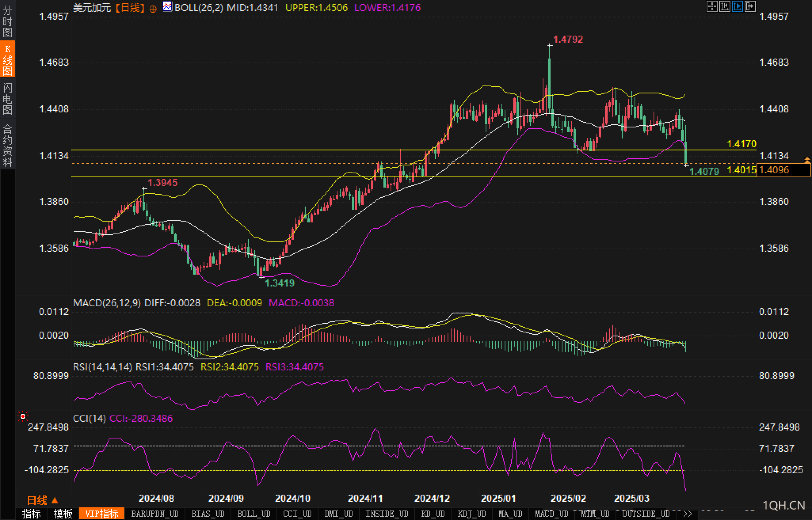812x520 pixels.
Task: Click the BOLL indicator chart icon
Action: (x=168, y=7)
